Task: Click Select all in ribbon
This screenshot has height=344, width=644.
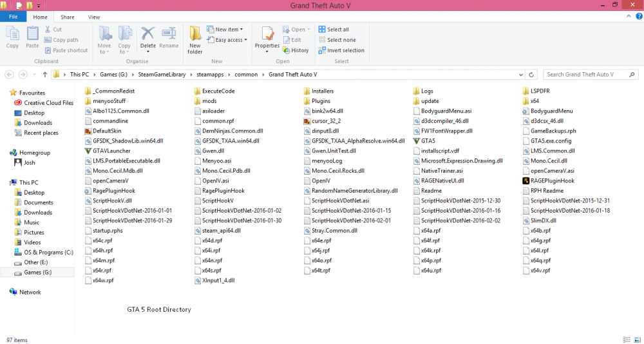Action: click(334, 30)
